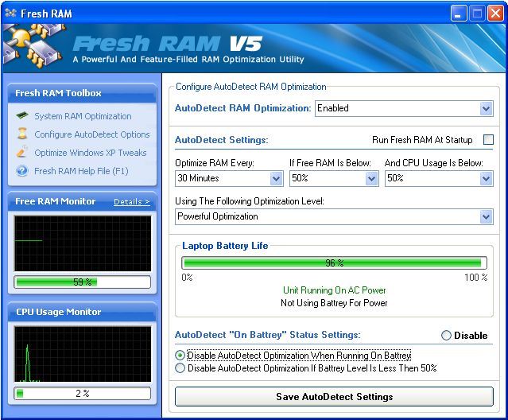Click the Free RAM Monitor graph
The height and width of the screenshot is (420, 508).
83,243
